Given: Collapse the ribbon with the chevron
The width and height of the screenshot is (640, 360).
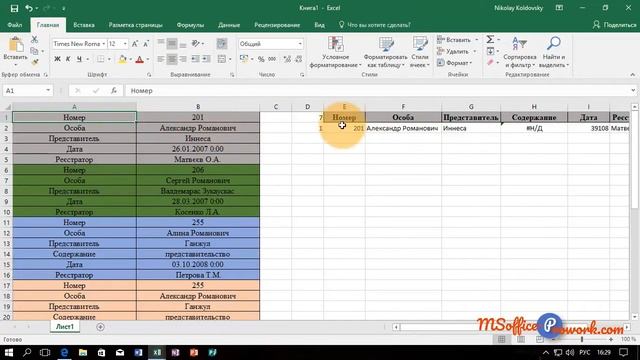Looking at the screenshot, I should coord(633,75).
